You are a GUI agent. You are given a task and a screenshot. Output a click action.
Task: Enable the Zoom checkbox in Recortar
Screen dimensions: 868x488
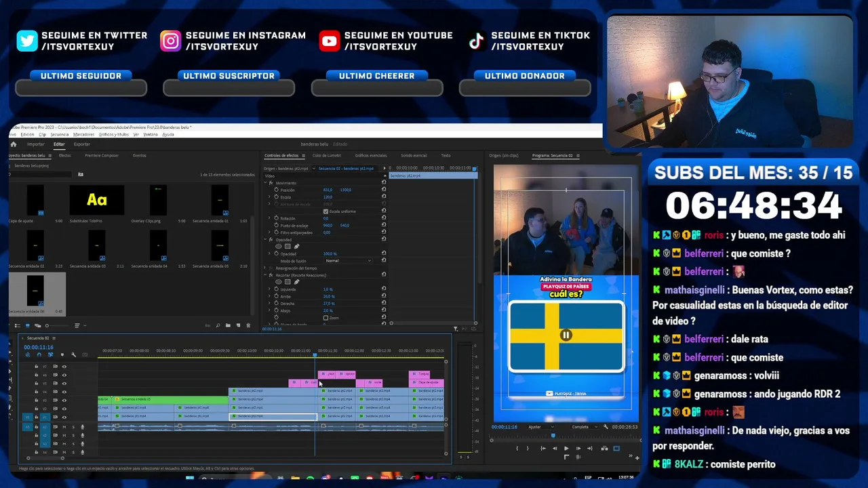[x=325, y=318]
